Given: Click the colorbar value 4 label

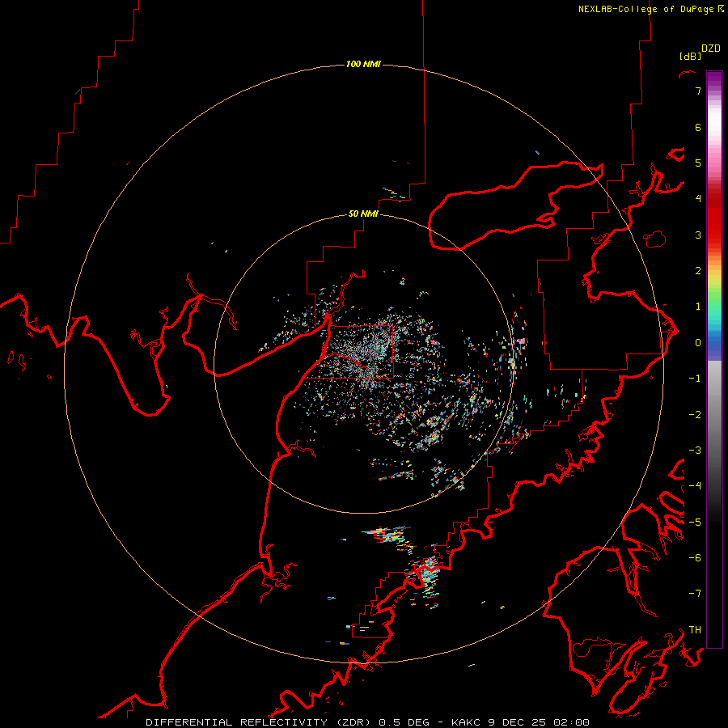Looking at the screenshot, I should [x=698, y=199].
